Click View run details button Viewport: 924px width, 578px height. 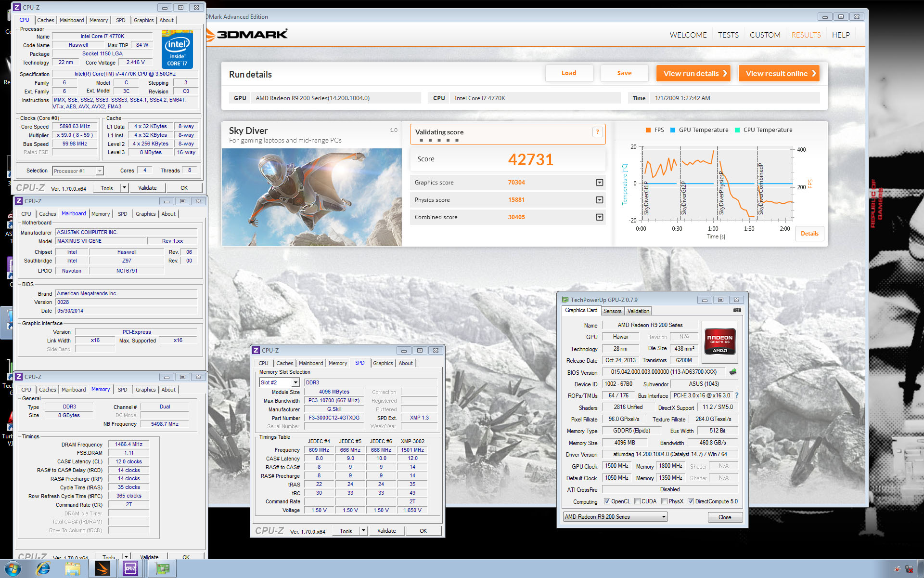[x=693, y=73]
